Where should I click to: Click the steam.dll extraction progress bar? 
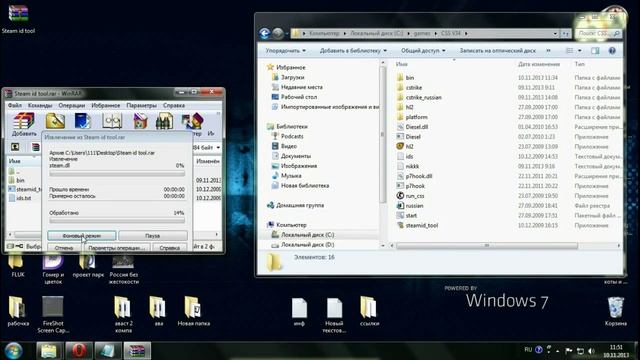pyautogui.click(x=117, y=174)
